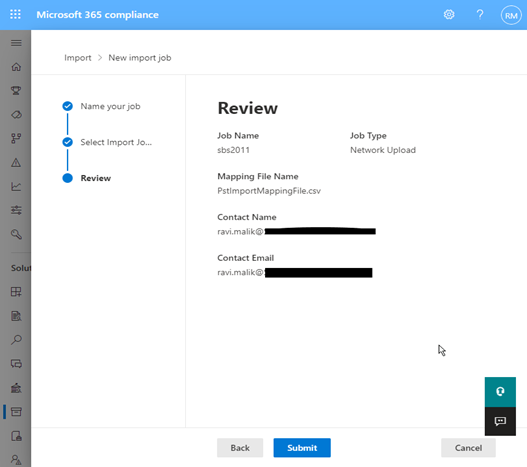
Task: Open settings gear in header
Action: coord(449,14)
